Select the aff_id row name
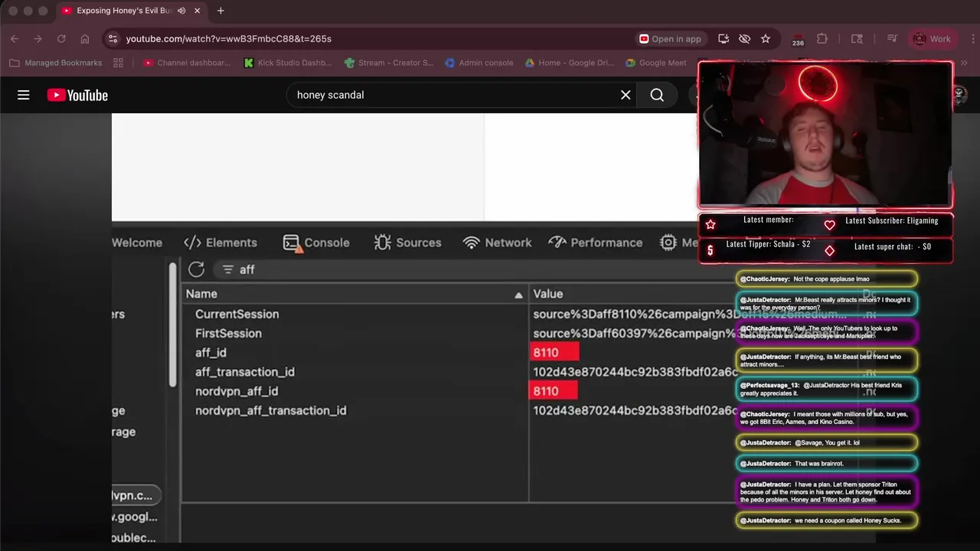Image resolution: width=980 pixels, height=551 pixels. (x=211, y=353)
